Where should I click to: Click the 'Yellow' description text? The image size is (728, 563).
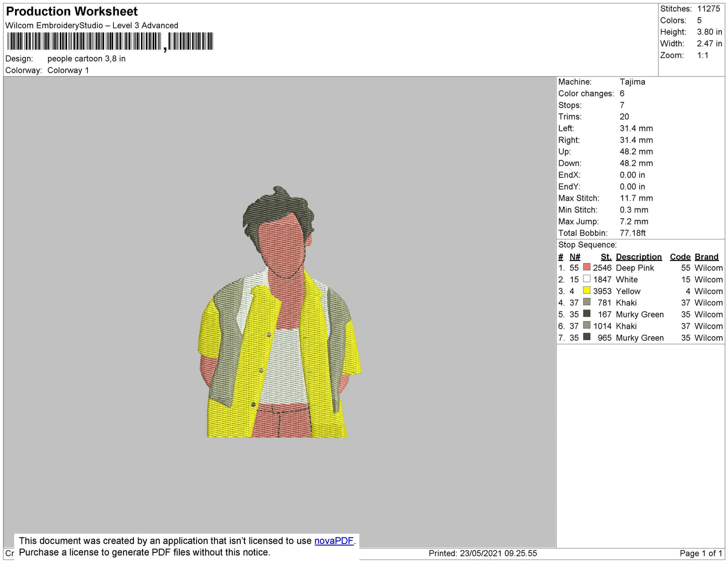(628, 291)
